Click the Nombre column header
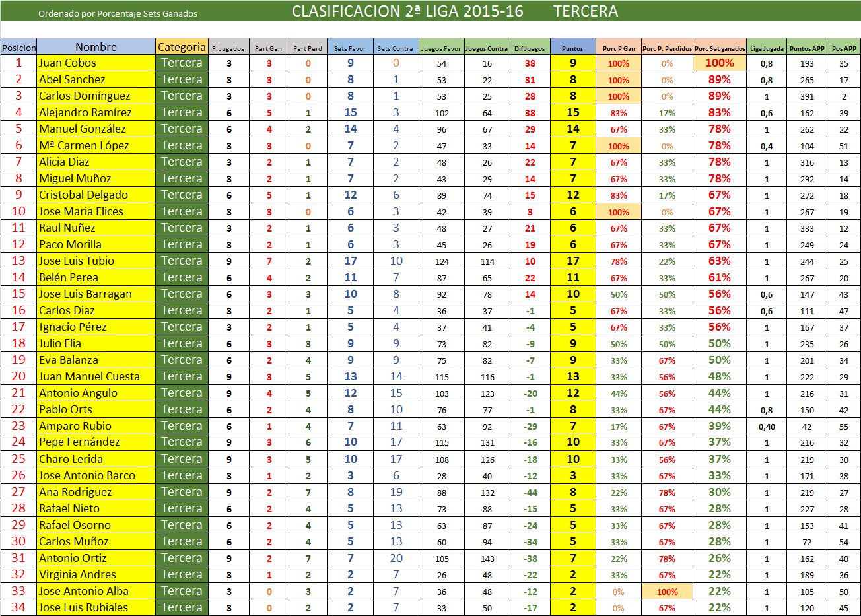The image size is (861, 616). pos(96,47)
